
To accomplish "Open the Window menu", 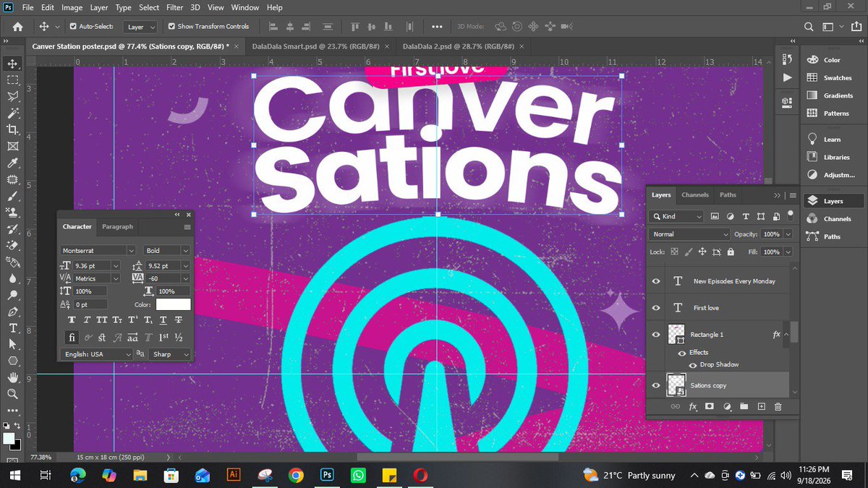I will click(245, 7).
